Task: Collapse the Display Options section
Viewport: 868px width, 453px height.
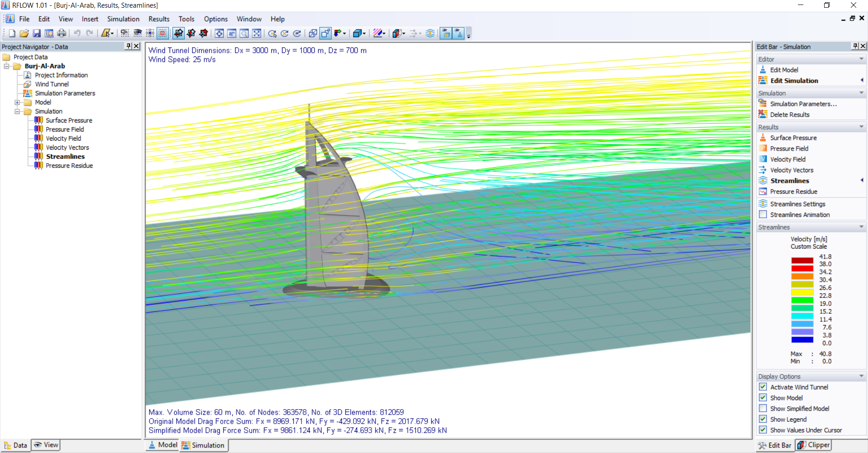Action: click(x=861, y=376)
